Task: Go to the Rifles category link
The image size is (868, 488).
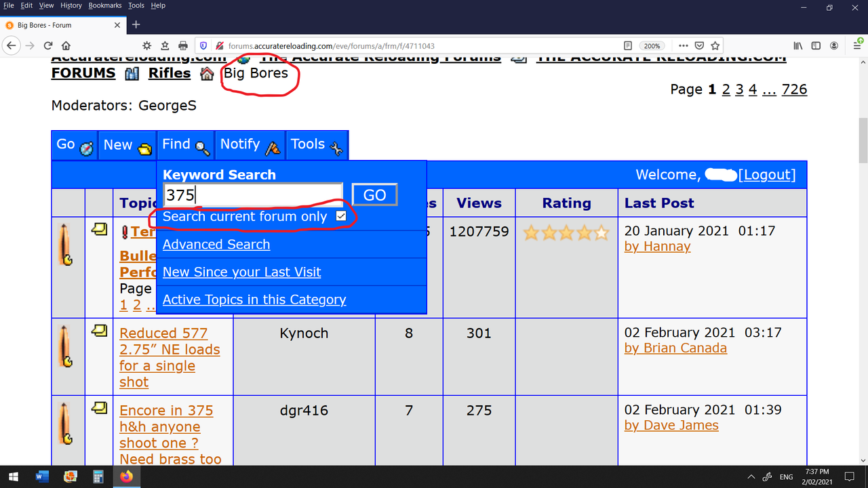Action: pyautogui.click(x=170, y=73)
